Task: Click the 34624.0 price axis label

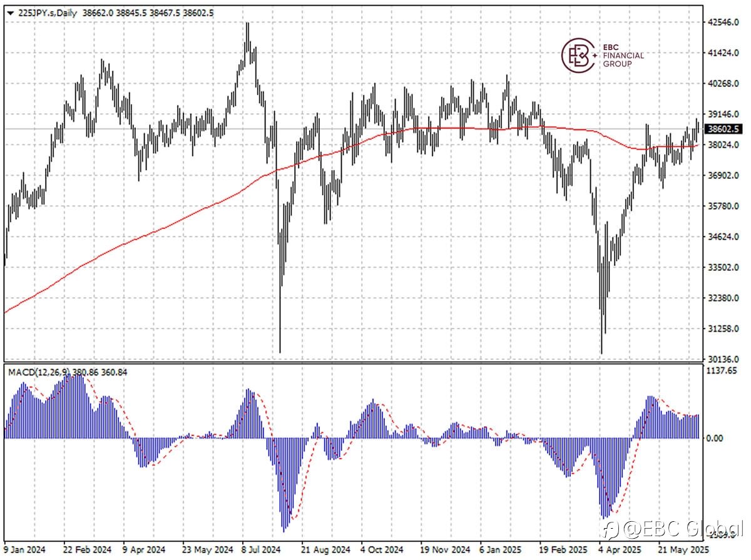Action: click(723, 237)
